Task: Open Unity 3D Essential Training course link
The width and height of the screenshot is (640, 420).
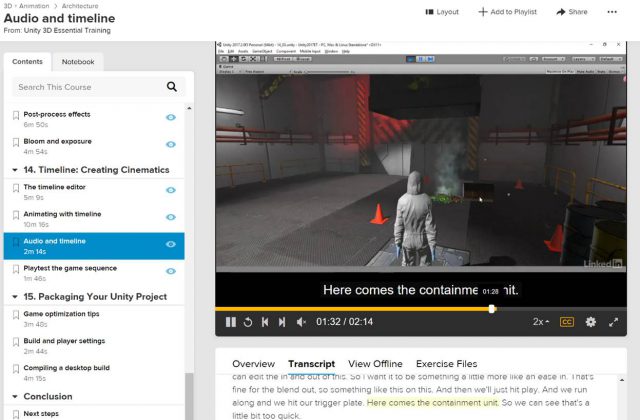Action: (x=67, y=30)
